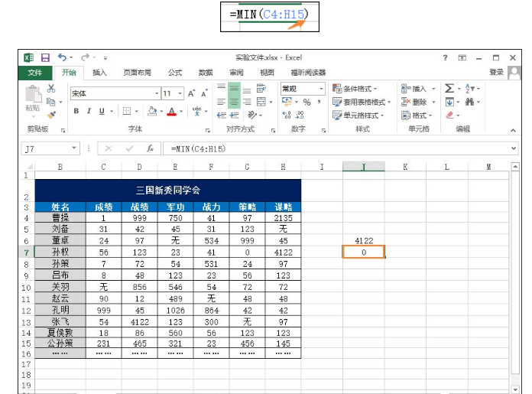The image size is (532, 394).
Task: Toggle italic formatting
Action: (x=89, y=111)
